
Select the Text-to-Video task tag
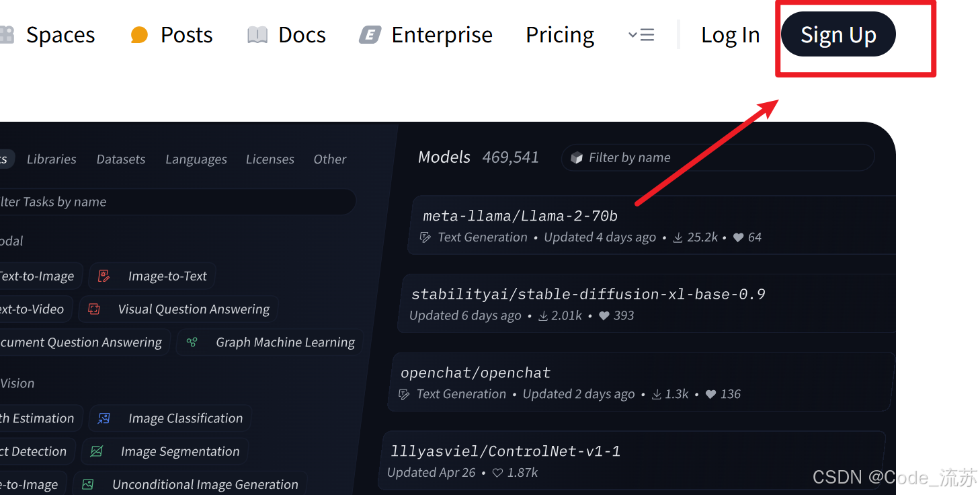(x=35, y=309)
